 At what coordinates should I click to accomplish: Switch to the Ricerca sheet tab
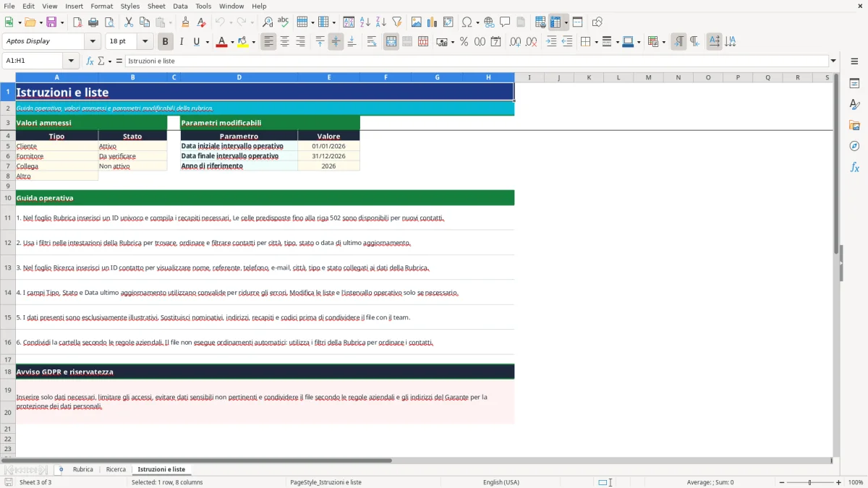(116, 470)
